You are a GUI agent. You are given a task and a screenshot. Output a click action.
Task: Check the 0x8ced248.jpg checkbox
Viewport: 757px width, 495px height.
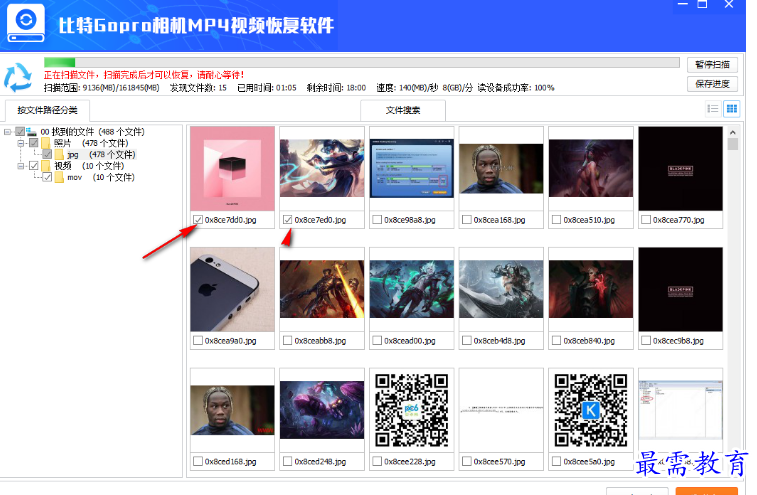point(287,461)
